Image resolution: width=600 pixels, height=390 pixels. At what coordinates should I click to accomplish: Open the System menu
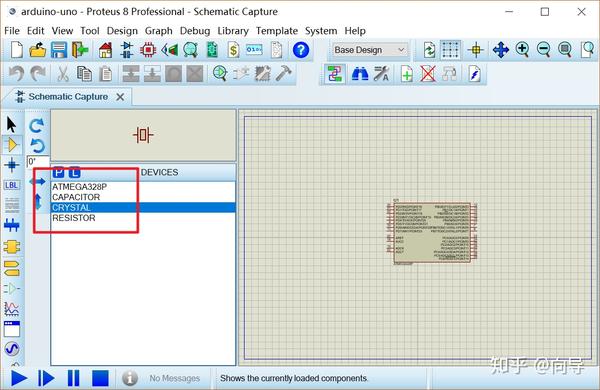pos(321,31)
